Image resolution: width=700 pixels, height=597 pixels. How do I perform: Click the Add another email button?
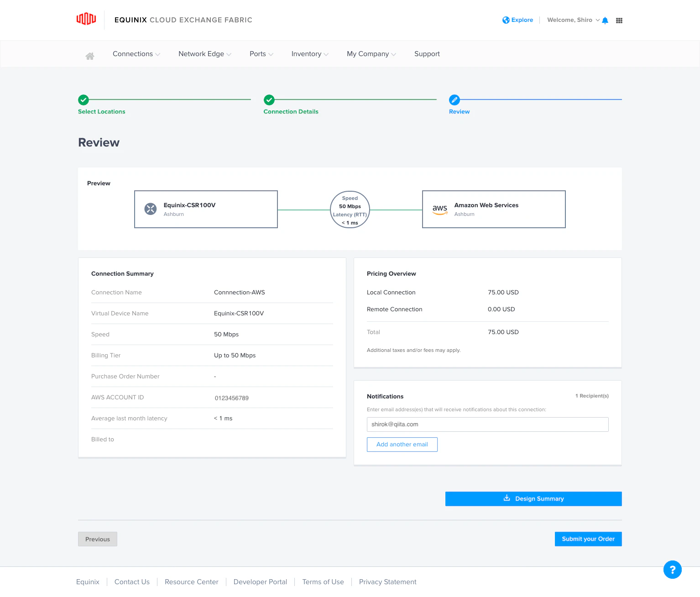402,445
